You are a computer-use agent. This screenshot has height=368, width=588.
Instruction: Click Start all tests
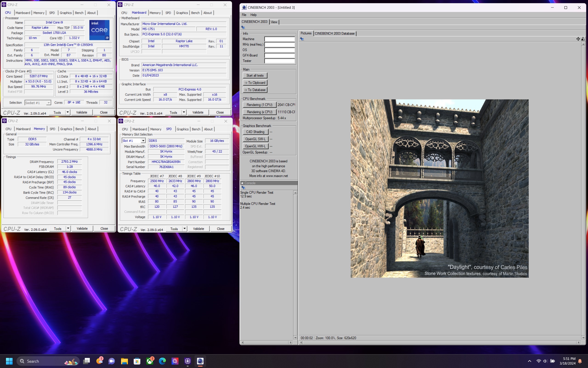(255, 75)
